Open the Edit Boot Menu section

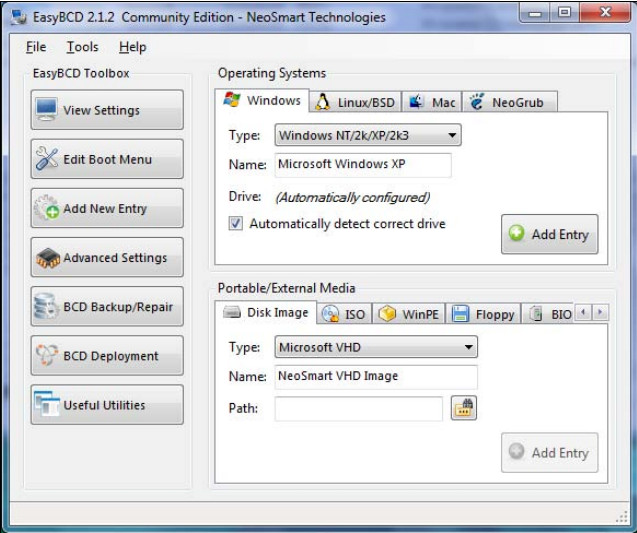click(107, 159)
